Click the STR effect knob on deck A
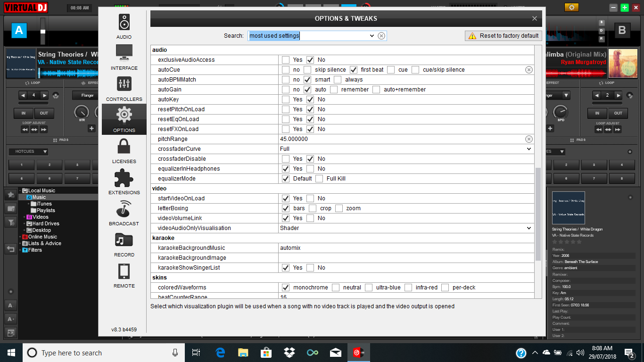 point(82,112)
